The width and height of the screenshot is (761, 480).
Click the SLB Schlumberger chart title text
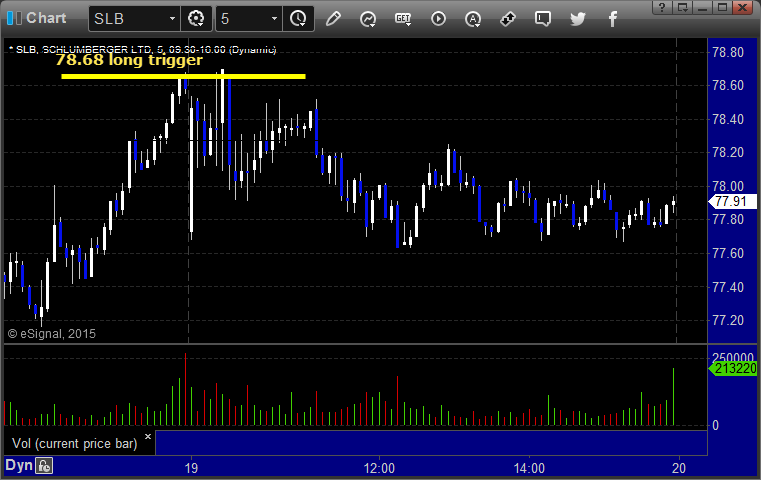pos(143,50)
